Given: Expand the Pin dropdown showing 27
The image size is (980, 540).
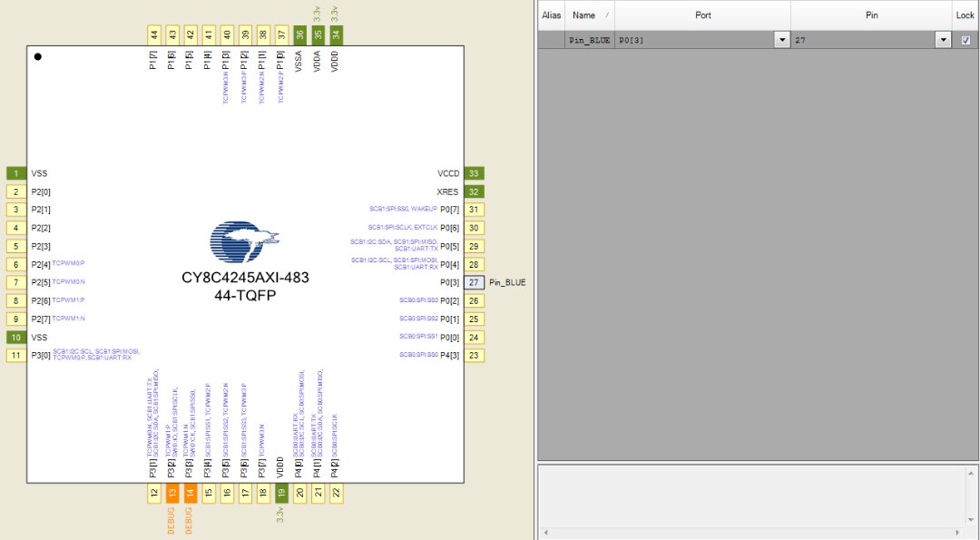Looking at the screenshot, I should pos(944,40).
